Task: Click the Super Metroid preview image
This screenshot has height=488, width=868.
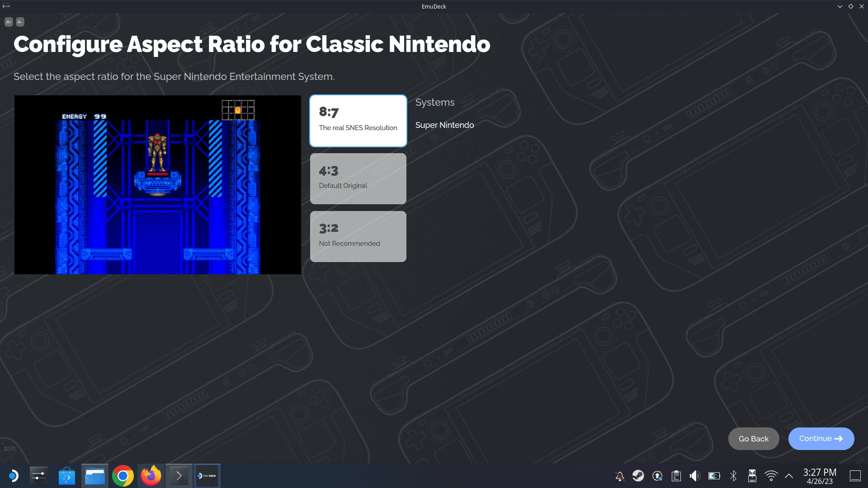Action: point(158,185)
